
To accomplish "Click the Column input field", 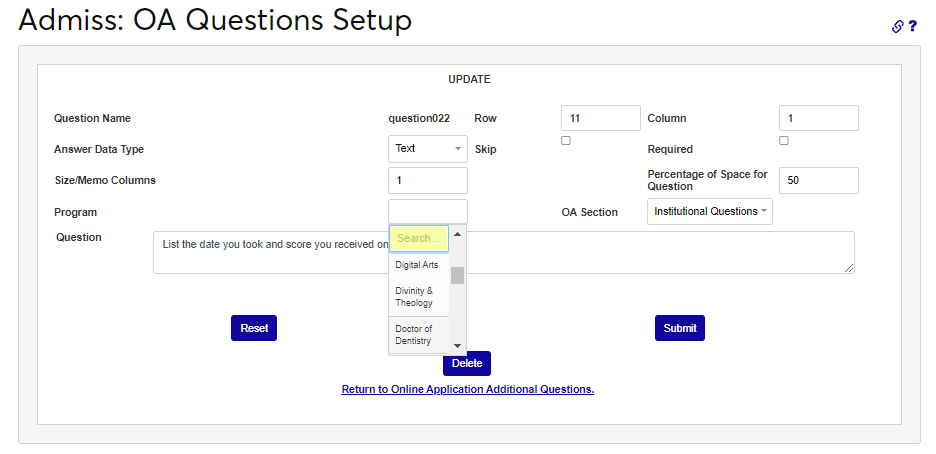I will tap(819, 118).
